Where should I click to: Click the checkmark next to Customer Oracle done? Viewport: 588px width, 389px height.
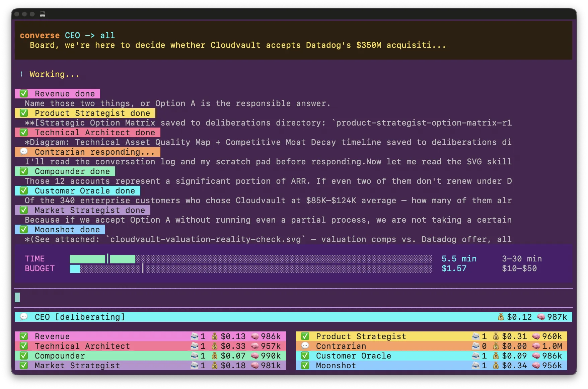pos(24,190)
